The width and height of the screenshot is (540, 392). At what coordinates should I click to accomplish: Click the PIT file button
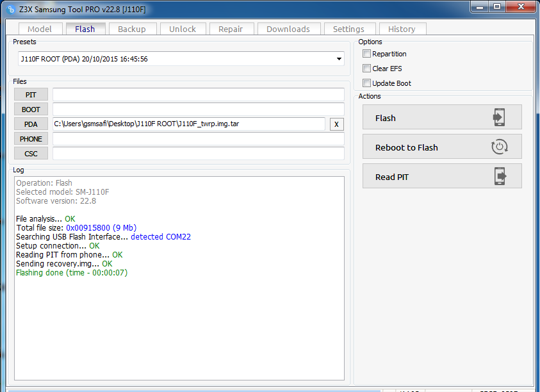[31, 95]
